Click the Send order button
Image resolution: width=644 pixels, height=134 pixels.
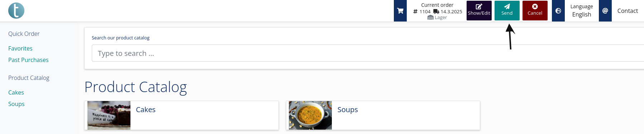[507, 10]
